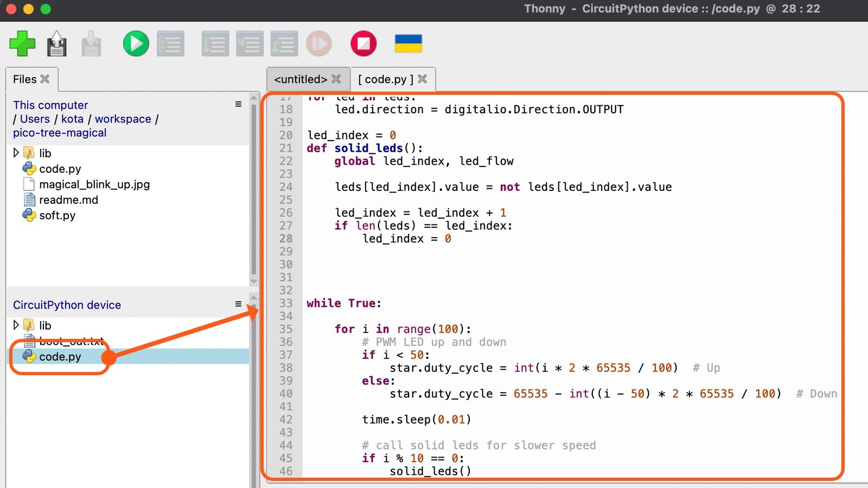Click line number 33 in editor gutter
Viewport: 868px width, 488px height.
tap(286, 303)
